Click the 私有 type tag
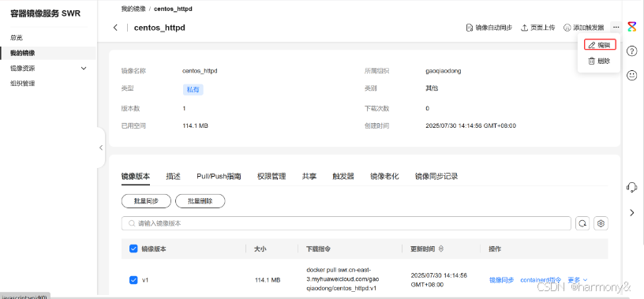The height and width of the screenshot is (299, 644). click(x=193, y=90)
